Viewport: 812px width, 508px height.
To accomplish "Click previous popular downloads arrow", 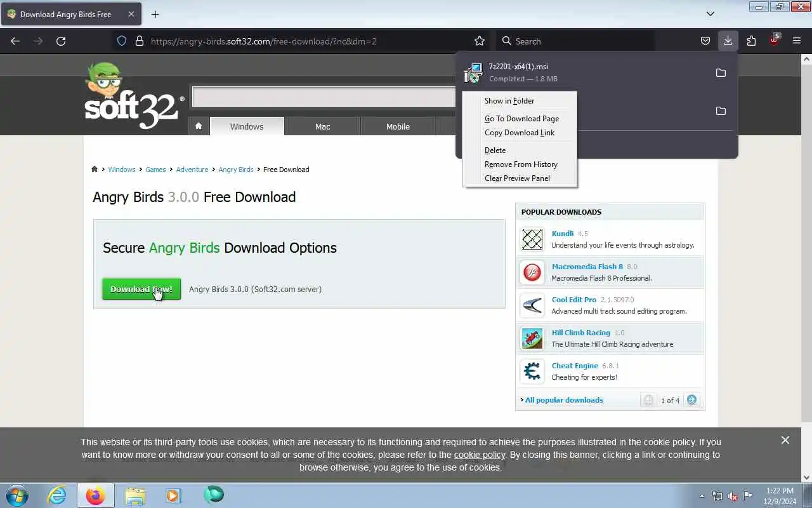I will coord(648,400).
